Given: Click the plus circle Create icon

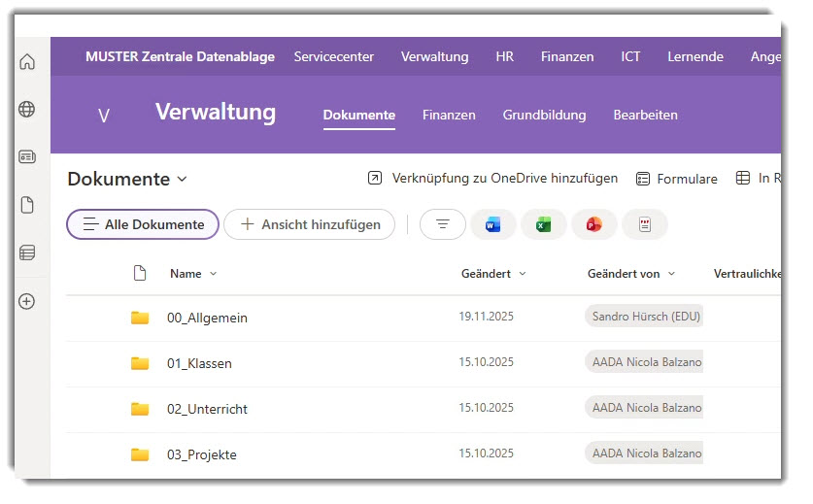Looking at the screenshot, I should coord(27,301).
